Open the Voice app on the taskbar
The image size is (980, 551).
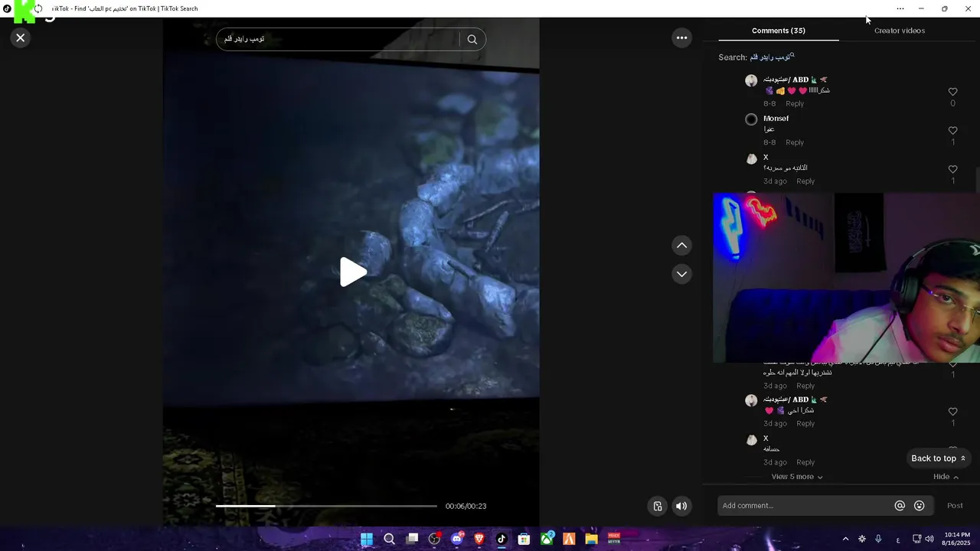614,539
